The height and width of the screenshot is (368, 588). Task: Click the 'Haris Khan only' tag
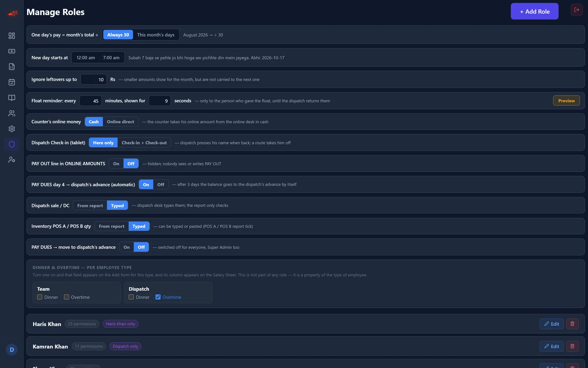[121, 324]
